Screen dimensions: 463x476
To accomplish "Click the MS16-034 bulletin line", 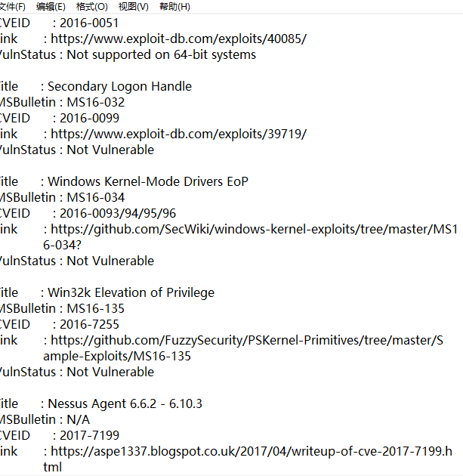I will (x=95, y=197).
